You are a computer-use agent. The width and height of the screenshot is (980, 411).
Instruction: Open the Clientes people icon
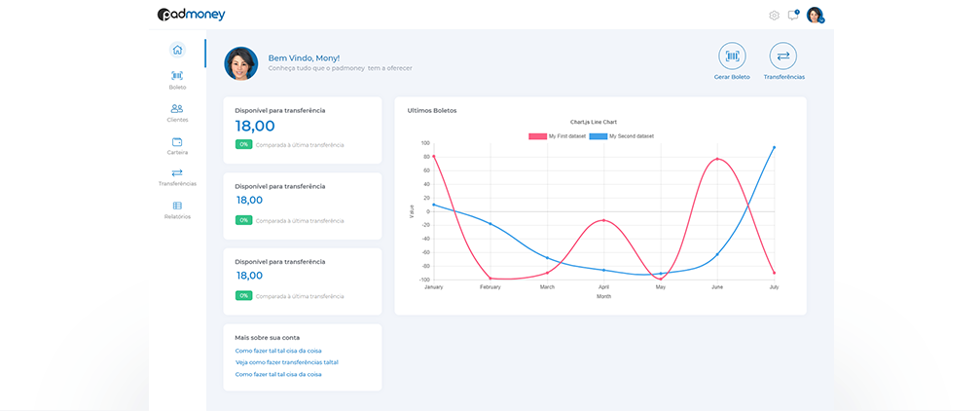coord(176,108)
